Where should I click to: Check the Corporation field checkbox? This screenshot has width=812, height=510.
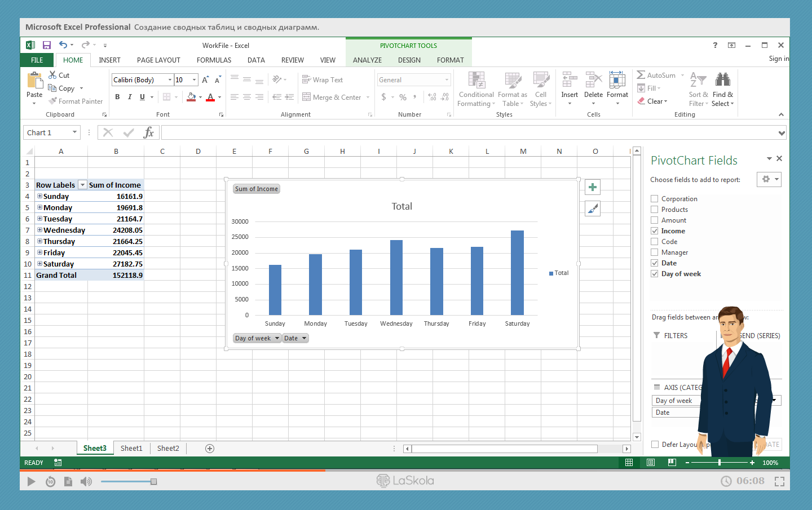coord(655,199)
